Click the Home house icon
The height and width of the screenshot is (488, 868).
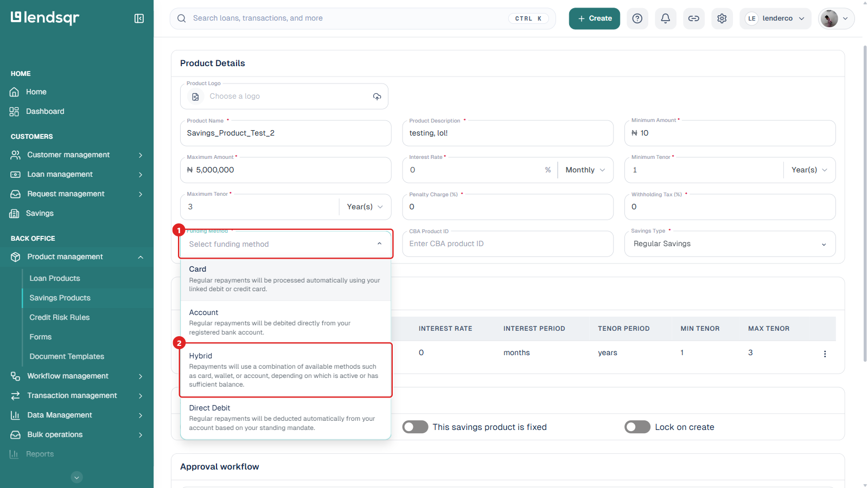coord(14,92)
